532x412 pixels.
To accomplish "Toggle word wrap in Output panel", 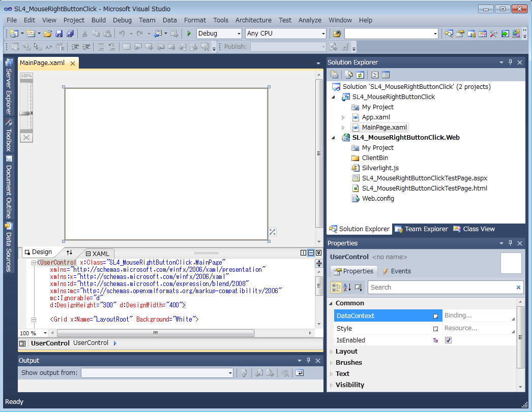I will point(300,373).
